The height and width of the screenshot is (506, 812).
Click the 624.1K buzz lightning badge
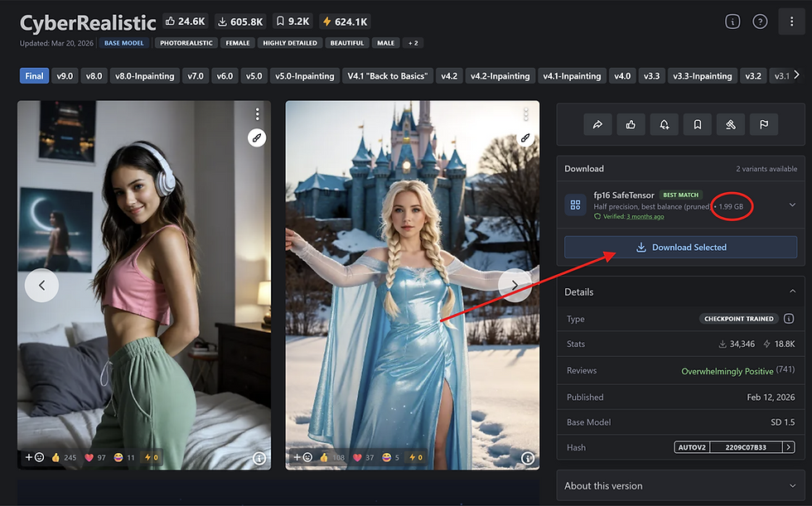[345, 22]
